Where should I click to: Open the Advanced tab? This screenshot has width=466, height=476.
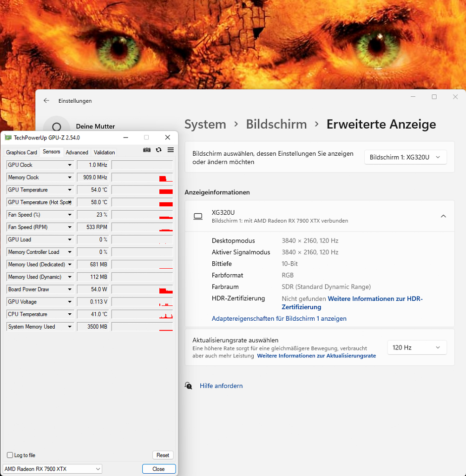click(x=77, y=152)
